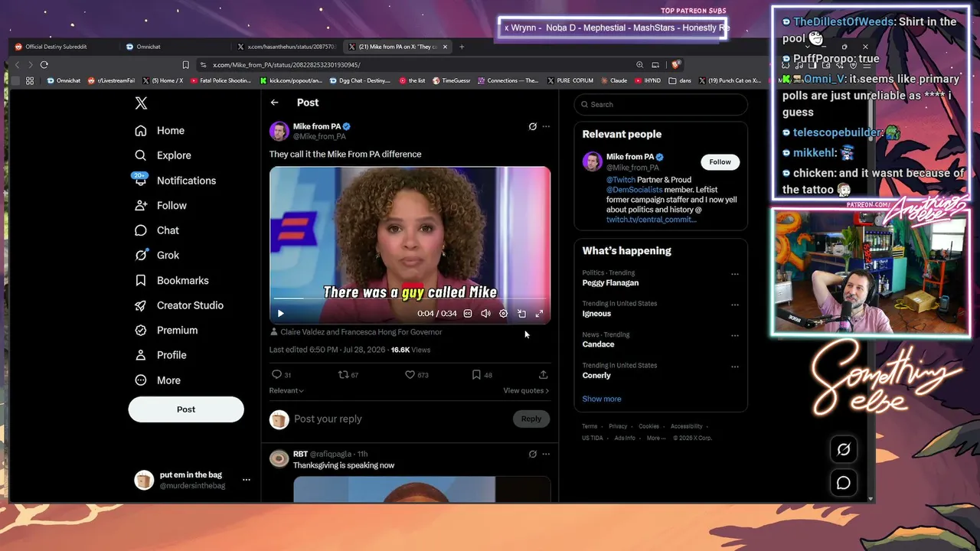Open the floating Grok button
980x551 pixels.
844,450
